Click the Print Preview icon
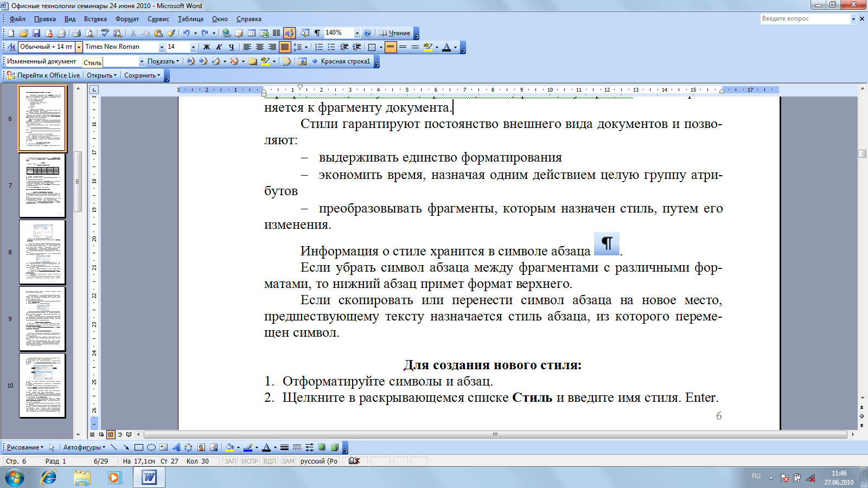The image size is (868, 488). tap(90, 33)
